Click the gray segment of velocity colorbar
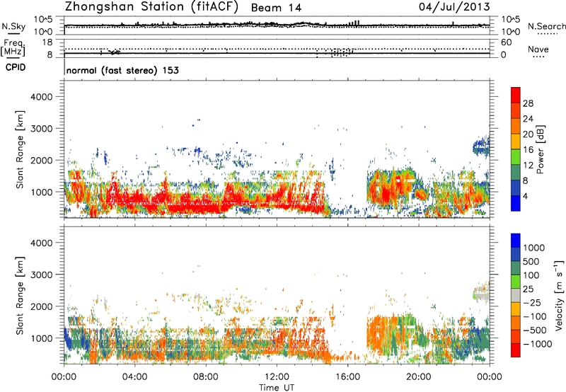Screen dimensions: 566x392 [x=516, y=295]
